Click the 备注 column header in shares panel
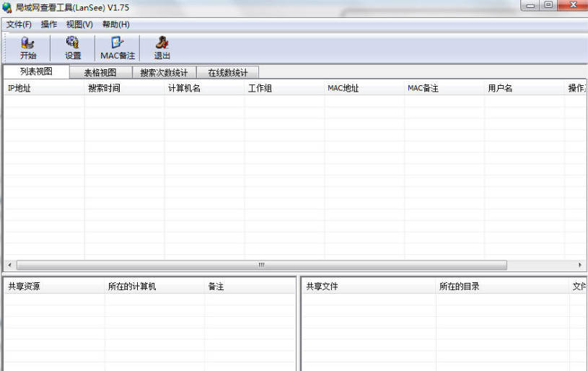 click(x=250, y=287)
